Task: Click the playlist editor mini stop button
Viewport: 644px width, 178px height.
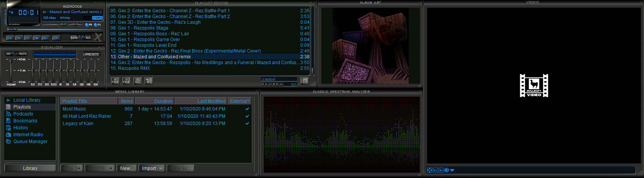Action: [274, 84]
